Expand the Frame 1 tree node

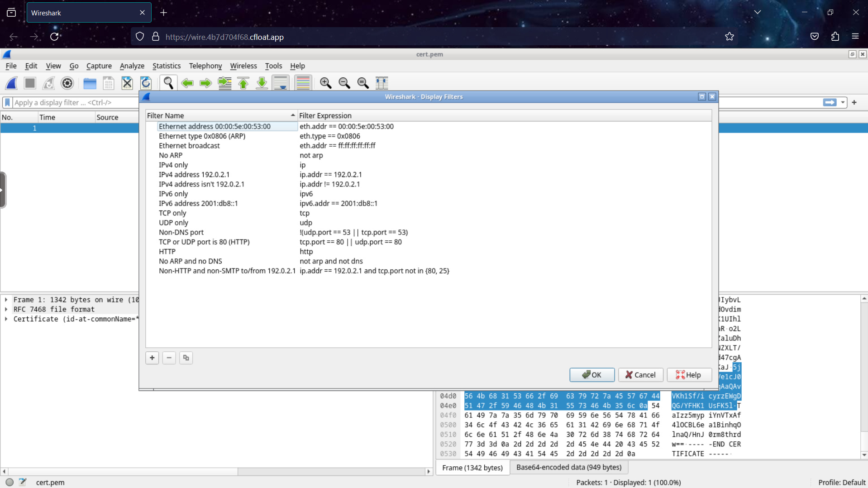pyautogui.click(x=6, y=300)
